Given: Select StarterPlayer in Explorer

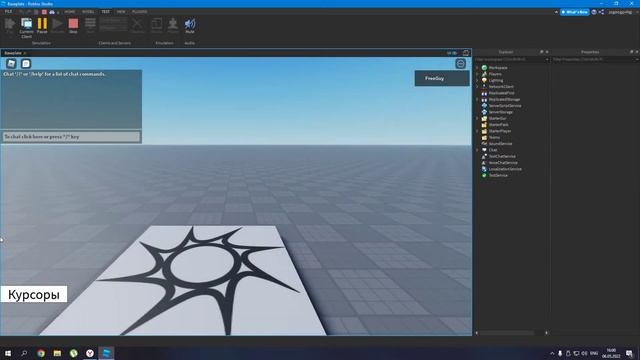Looking at the screenshot, I should pos(500,131).
